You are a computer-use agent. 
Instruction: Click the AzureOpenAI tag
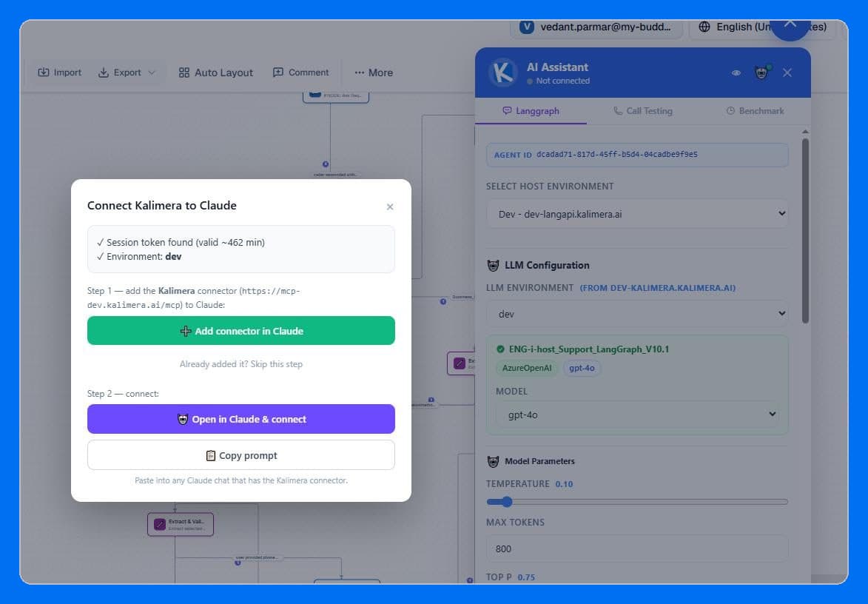point(526,368)
